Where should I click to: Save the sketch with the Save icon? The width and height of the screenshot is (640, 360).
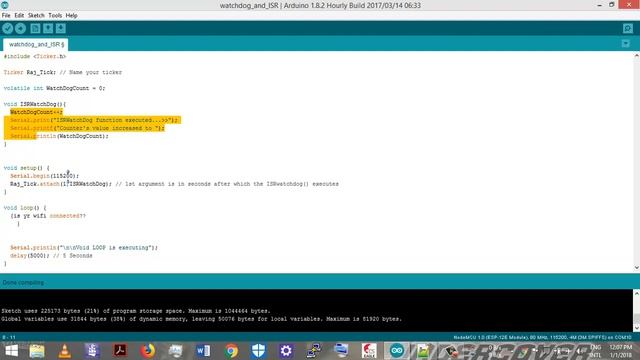[60, 28]
